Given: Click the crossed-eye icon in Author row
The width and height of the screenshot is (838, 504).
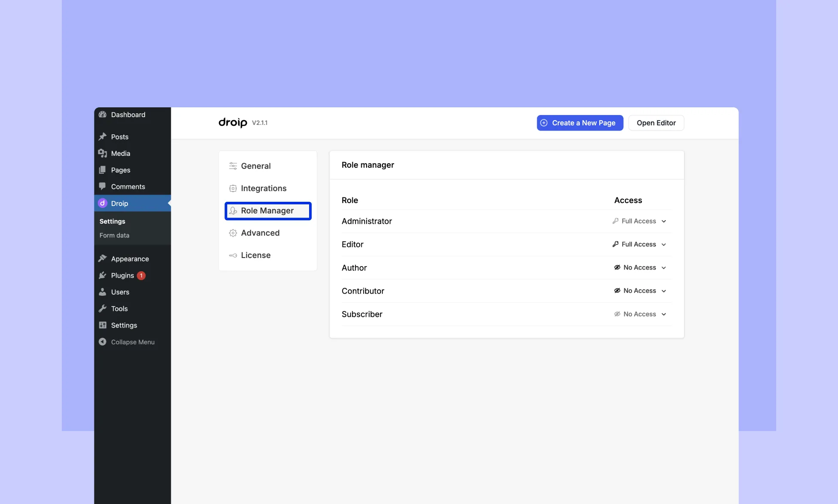Looking at the screenshot, I should pyautogui.click(x=617, y=267).
